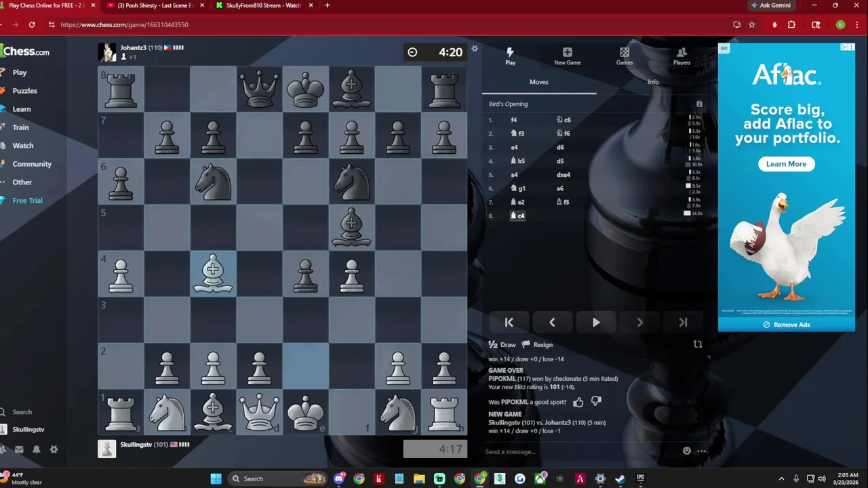868x488 pixels.
Task: Open the emoji picker in chat
Action: (687, 451)
